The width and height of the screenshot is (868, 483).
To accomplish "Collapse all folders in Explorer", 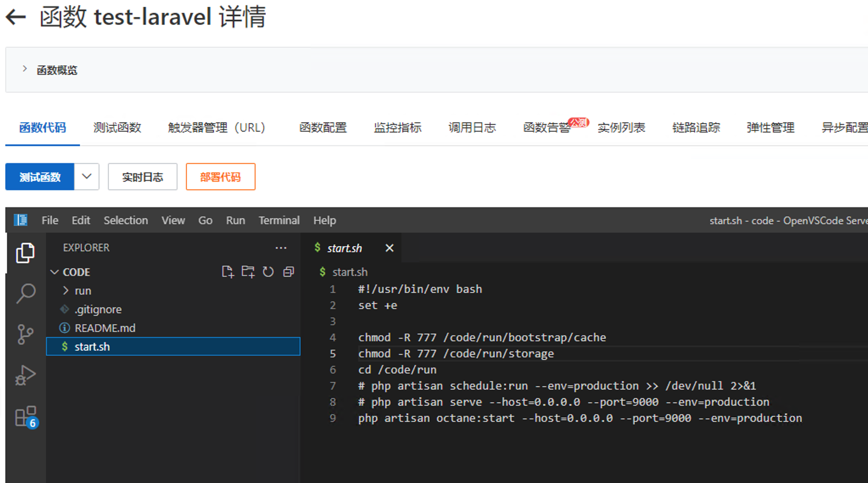I will click(x=288, y=272).
